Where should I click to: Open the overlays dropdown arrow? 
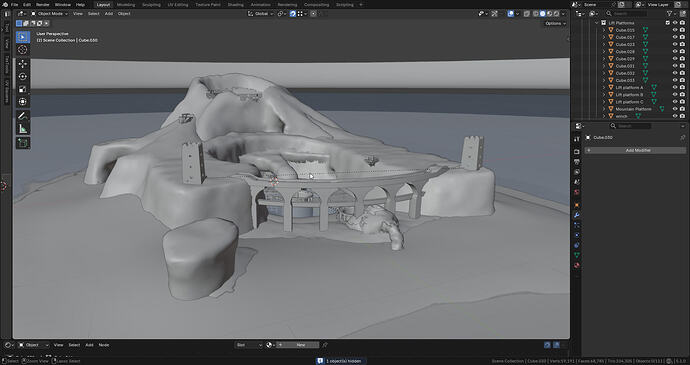tap(517, 14)
